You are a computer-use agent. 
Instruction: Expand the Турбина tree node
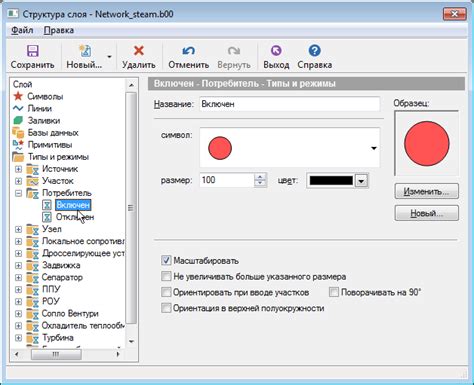pyautogui.click(x=19, y=338)
